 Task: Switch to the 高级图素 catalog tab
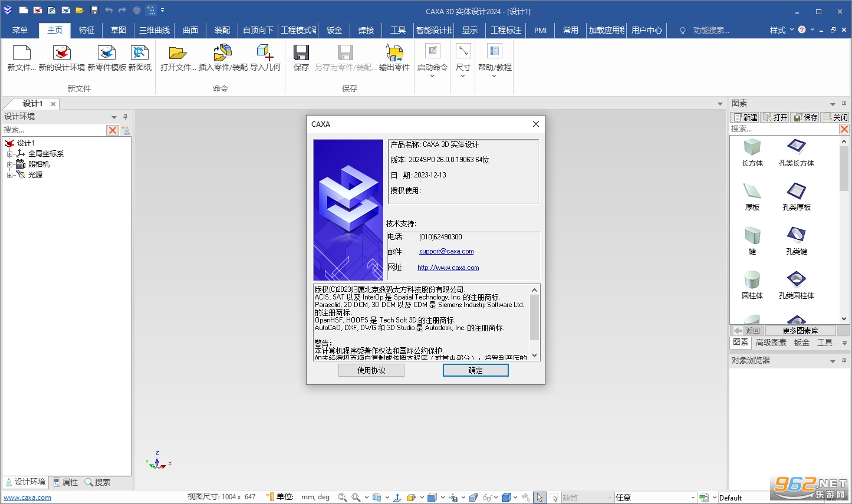coord(771,342)
